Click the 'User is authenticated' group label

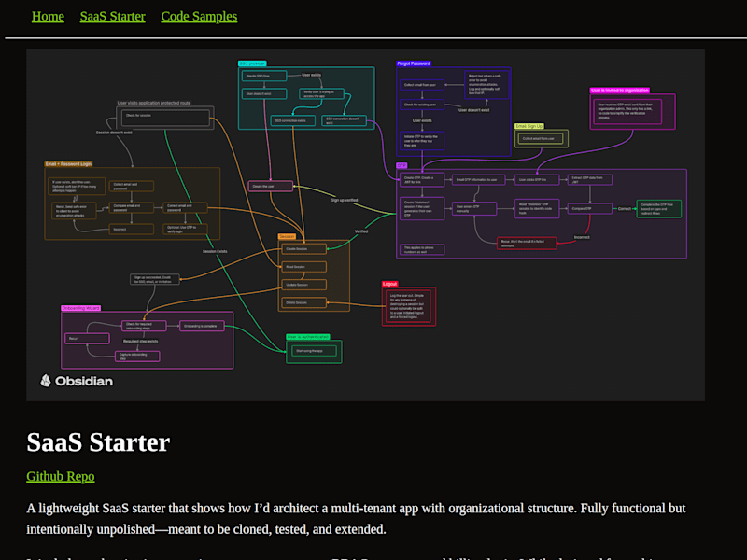pyautogui.click(x=308, y=337)
